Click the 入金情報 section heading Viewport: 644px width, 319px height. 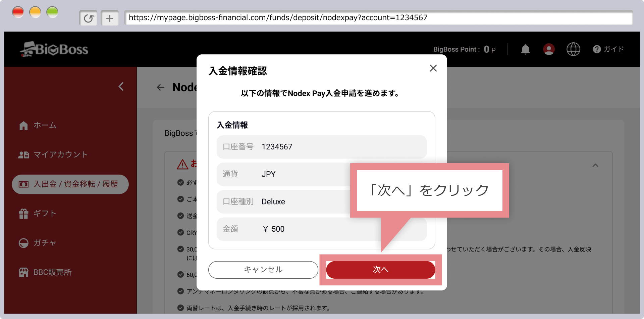point(232,125)
